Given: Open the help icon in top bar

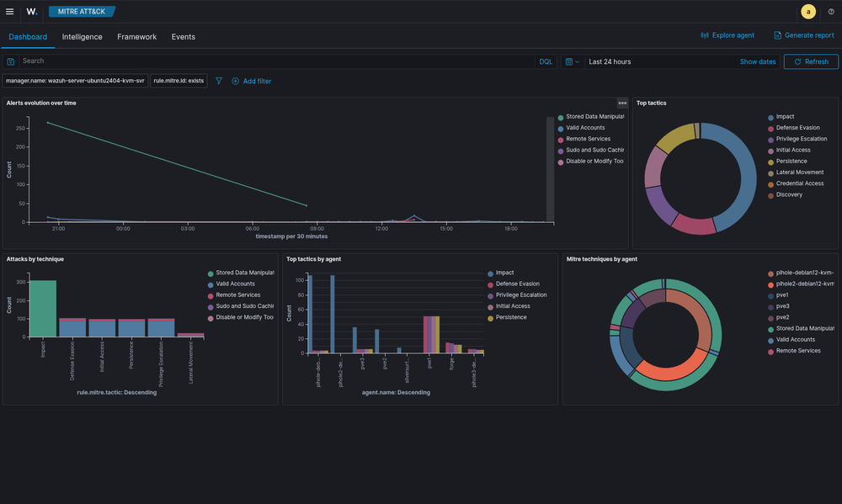Looking at the screenshot, I should tap(831, 11).
